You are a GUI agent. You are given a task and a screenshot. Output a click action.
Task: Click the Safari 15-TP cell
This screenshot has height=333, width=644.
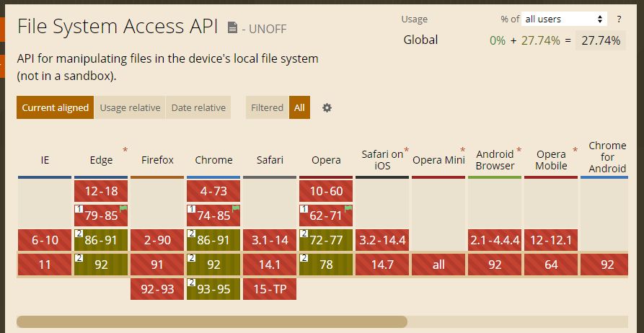[x=270, y=289]
